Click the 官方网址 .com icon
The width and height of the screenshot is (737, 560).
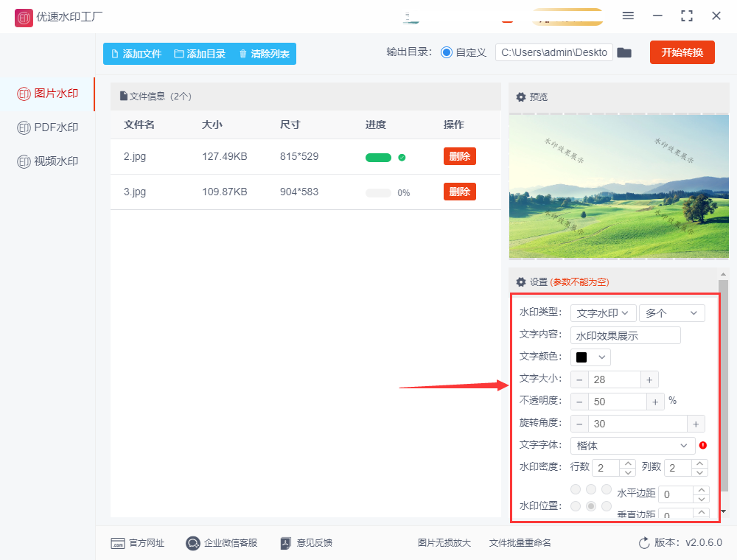[x=117, y=544]
